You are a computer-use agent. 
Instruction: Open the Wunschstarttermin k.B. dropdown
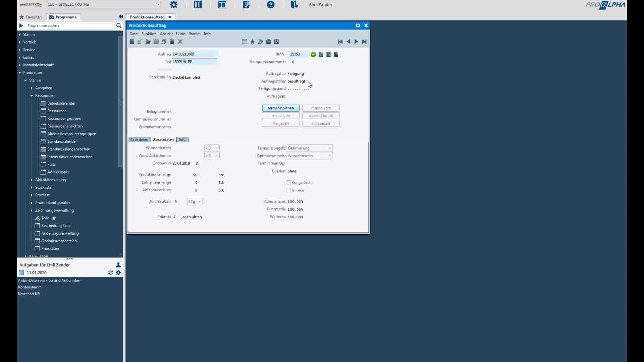[212, 156]
